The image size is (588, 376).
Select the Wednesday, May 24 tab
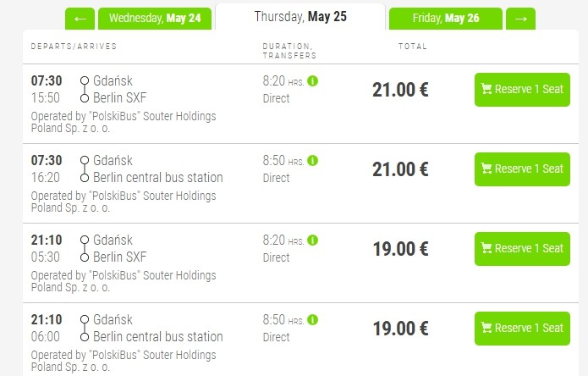(x=155, y=19)
